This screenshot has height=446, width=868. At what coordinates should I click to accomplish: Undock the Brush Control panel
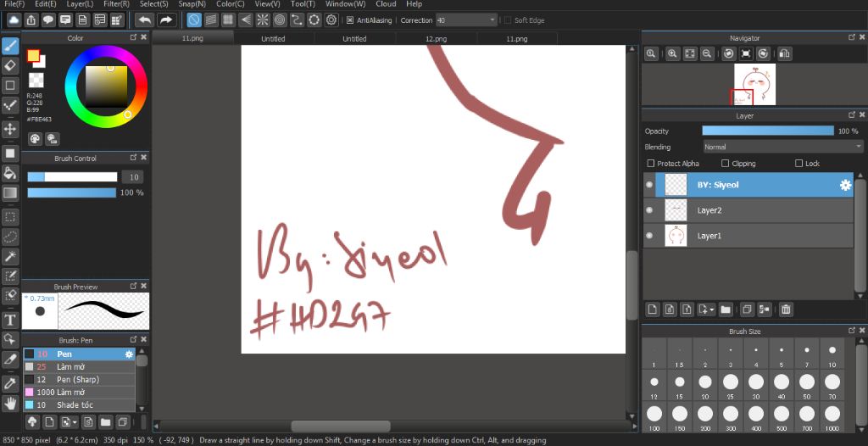click(x=133, y=158)
